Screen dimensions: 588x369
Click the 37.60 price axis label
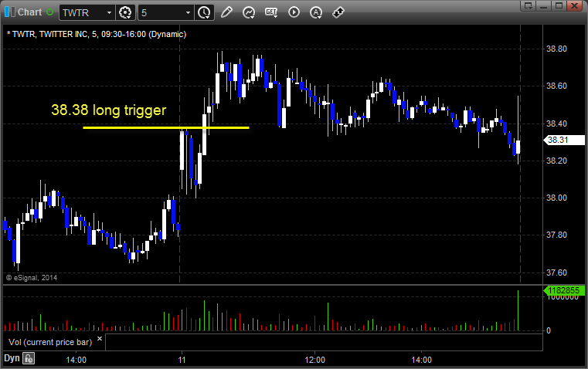(x=556, y=273)
